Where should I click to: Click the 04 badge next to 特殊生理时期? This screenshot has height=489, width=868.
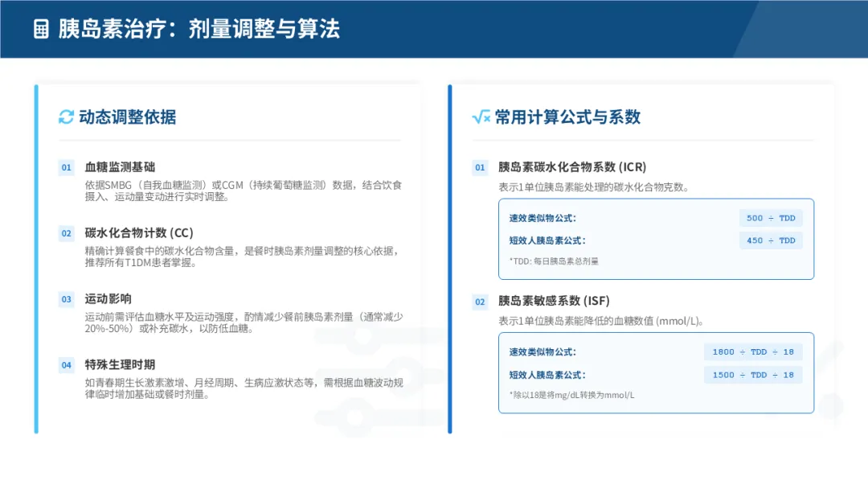tap(67, 365)
